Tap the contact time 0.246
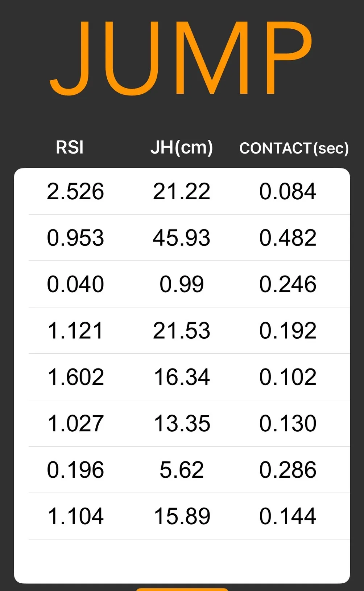The height and width of the screenshot is (591, 364). pos(288,284)
